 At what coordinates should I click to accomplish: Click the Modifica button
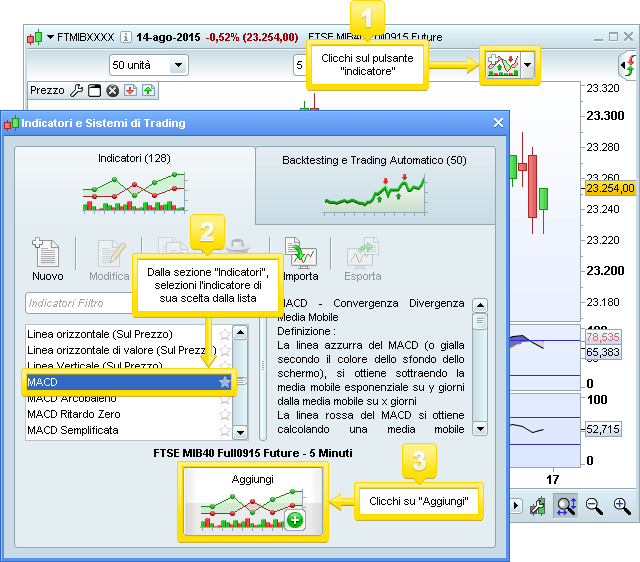[109, 260]
